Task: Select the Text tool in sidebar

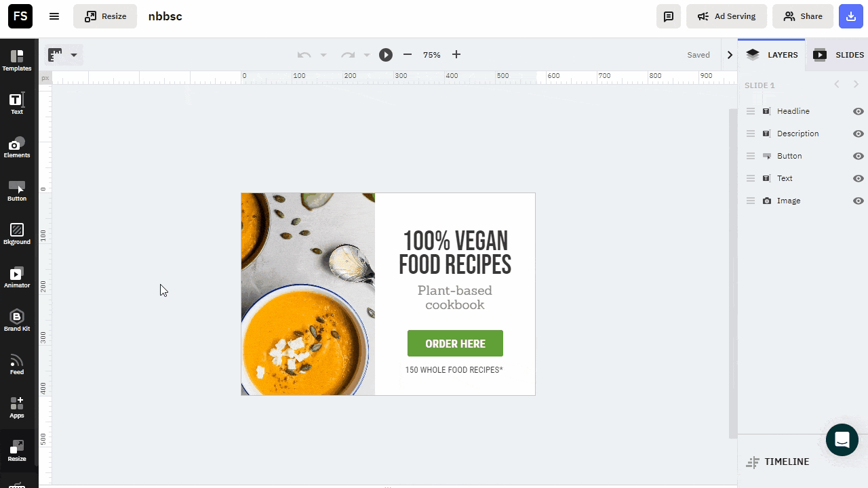Action: click(17, 104)
